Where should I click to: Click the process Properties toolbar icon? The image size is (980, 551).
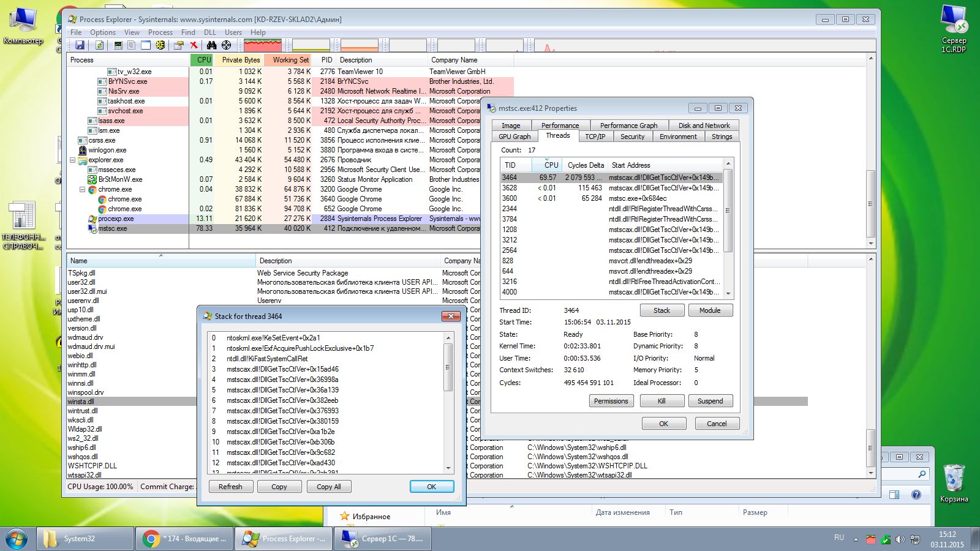coord(179,45)
